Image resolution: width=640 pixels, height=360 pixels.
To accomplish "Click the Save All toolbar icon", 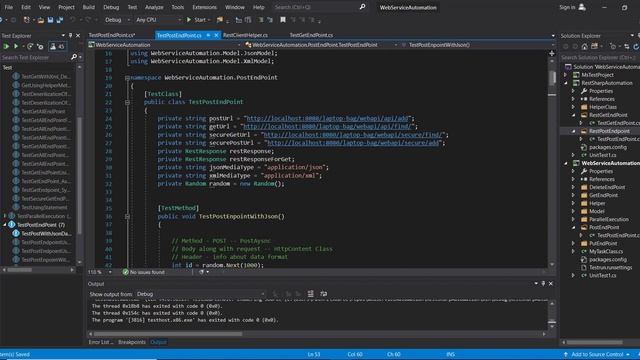I will tap(60, 20).
